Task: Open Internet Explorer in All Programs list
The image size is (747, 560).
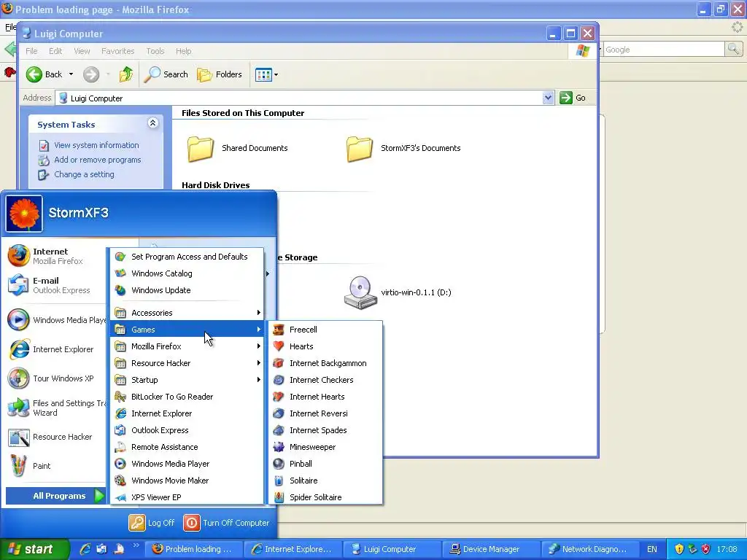Action: 187,413
